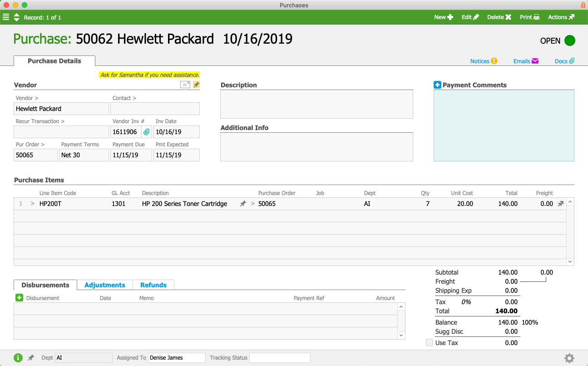588x366 pixels.
Task: Open the hamburger menu in the green toolbar
Action: (6, 17)
